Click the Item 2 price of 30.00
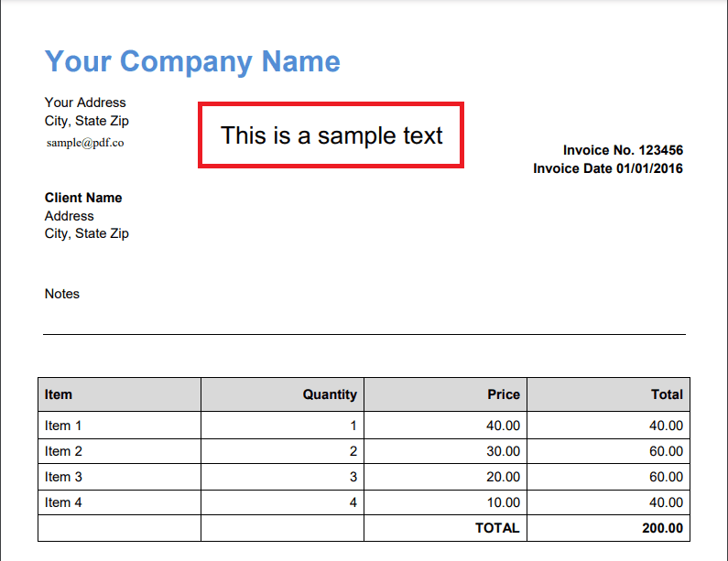This screenshot has width=728, height=561. [x=503, y=451]
